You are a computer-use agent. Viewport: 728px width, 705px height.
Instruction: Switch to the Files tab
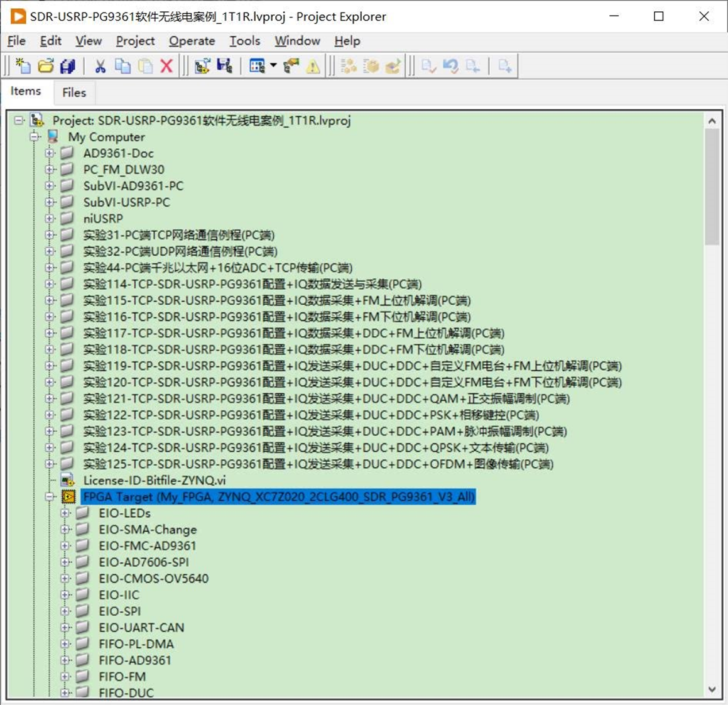74,92
